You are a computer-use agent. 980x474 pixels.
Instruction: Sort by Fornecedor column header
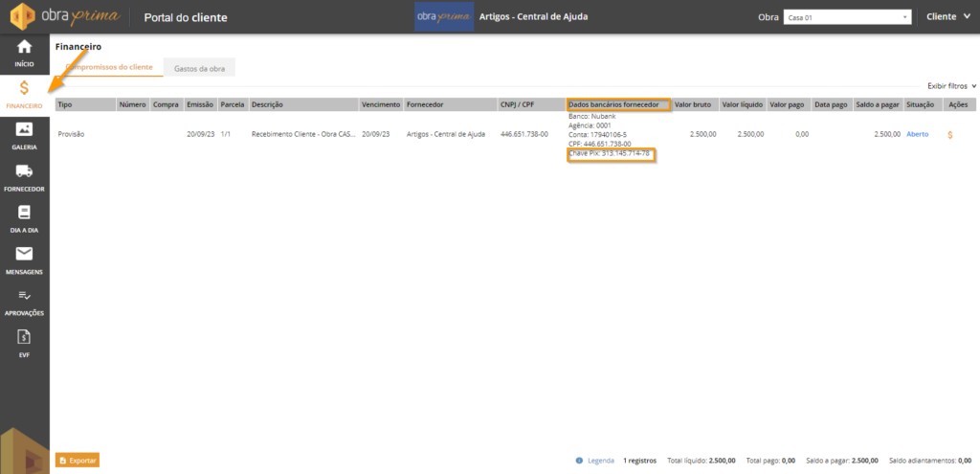pos(451,105)
